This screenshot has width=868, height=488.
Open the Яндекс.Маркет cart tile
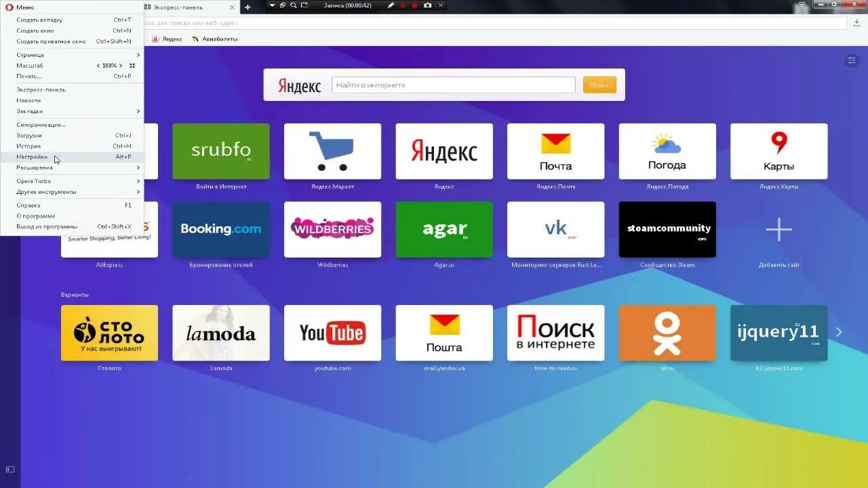(332, 151)
